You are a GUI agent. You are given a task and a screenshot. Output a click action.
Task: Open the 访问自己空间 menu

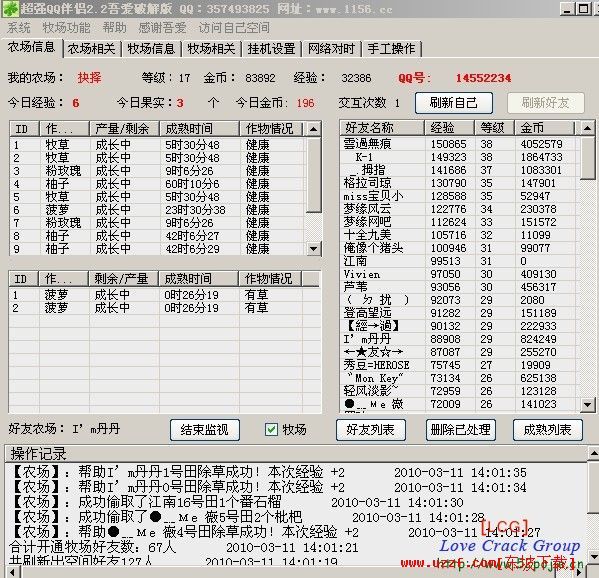click(234, 28)
